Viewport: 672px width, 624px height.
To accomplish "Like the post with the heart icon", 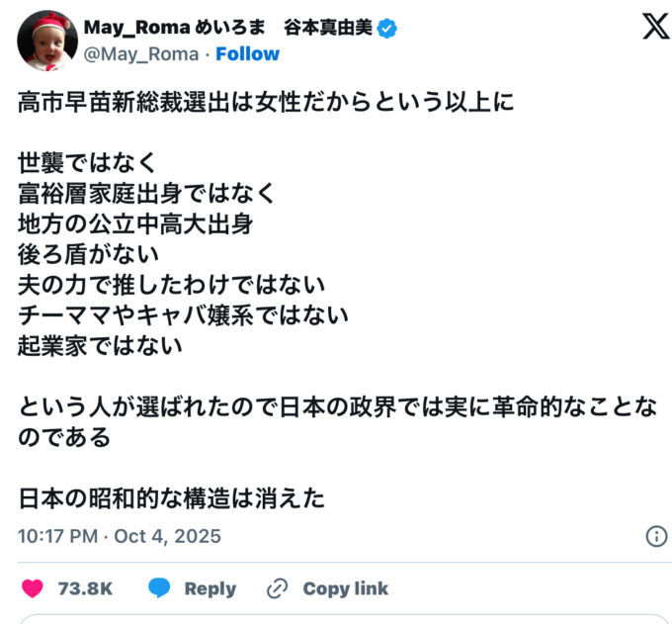I will 33,588.
